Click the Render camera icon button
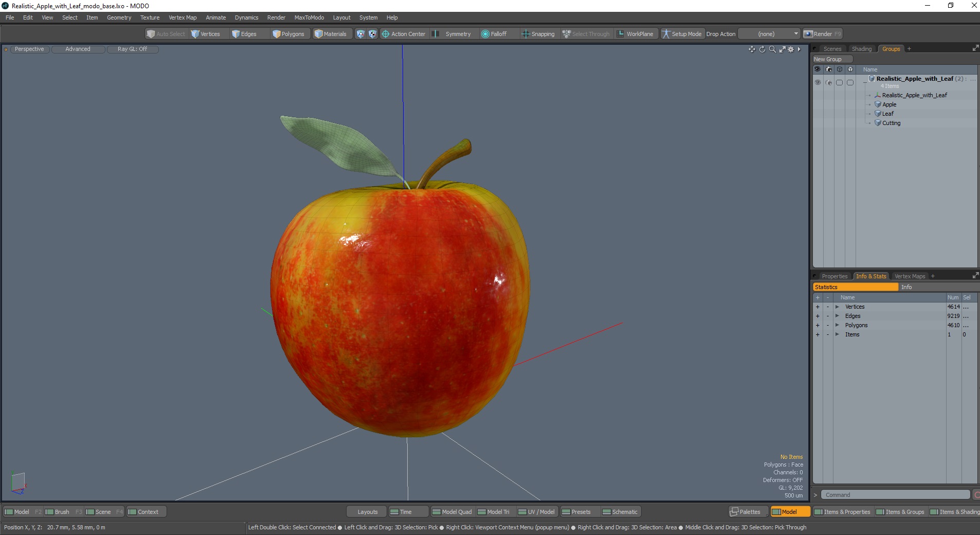This screenshot has width=980, height=535. pos(808,34)
